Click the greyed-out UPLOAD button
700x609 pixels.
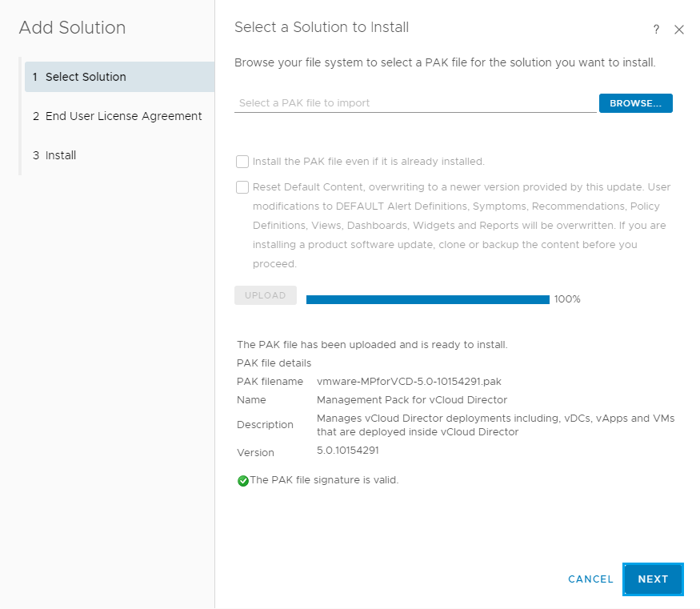click(x=265, y=295)
